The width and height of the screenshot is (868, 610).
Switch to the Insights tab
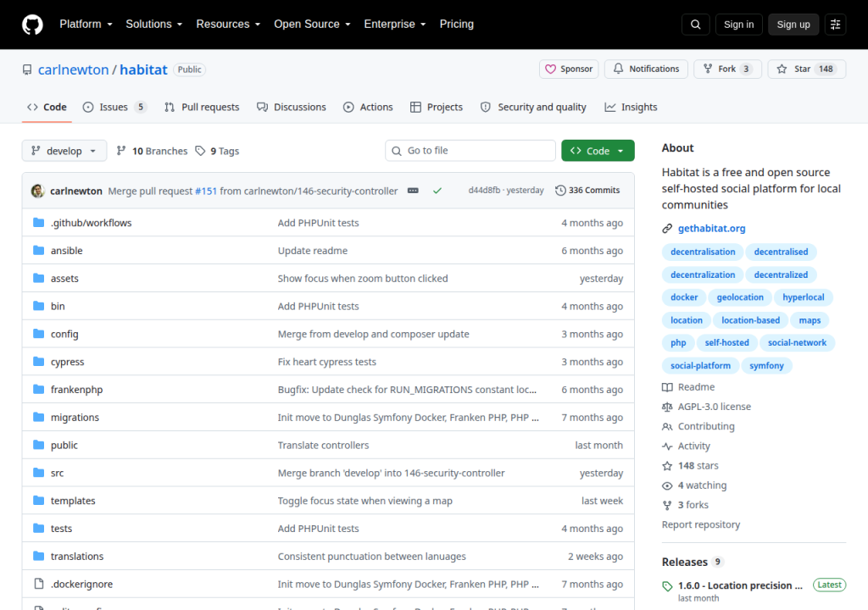point(631,108)
